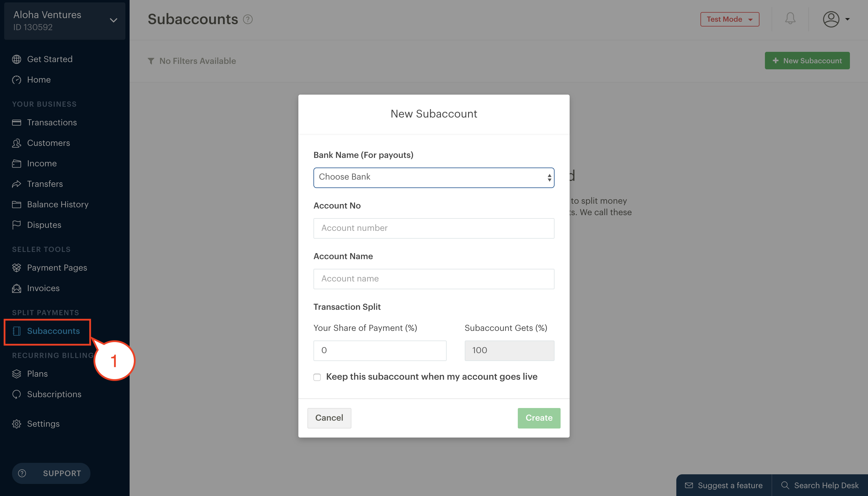Click the Create button
This screenshot has width=868, height=496.
click(539, 418)
